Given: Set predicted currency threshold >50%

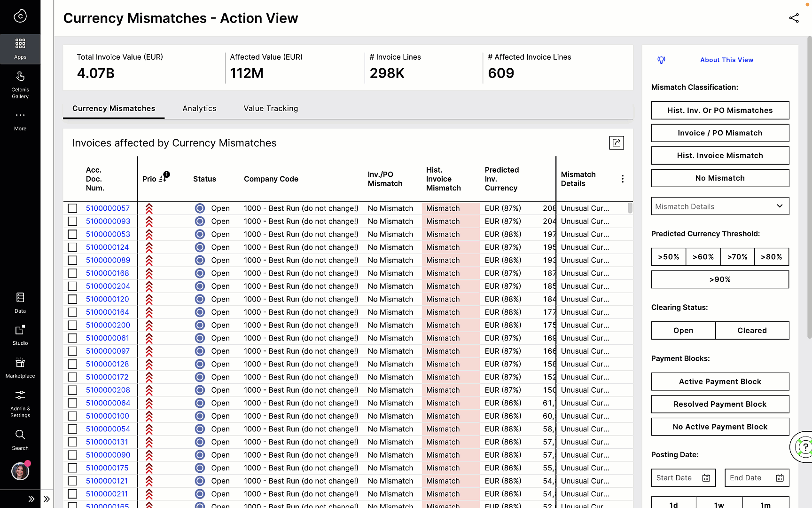Looking at the screenshot, I should [x=669, y=257].
